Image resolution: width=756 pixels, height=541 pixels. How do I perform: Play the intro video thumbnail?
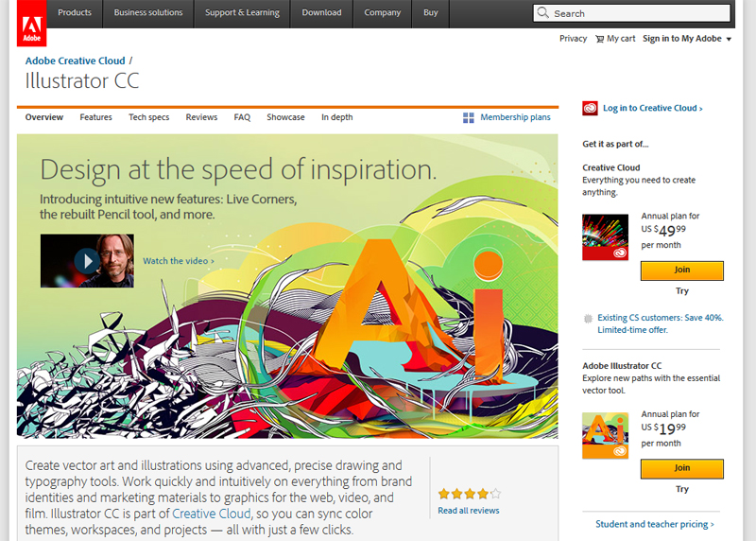87,261
